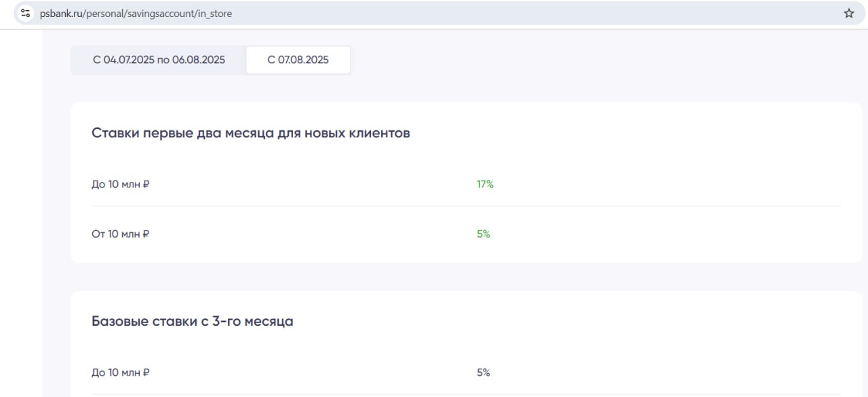This screenshot has height=397, width=868.
Task: Click the psbank.ru domain in the URL
Action: click(x=60, y=14)
